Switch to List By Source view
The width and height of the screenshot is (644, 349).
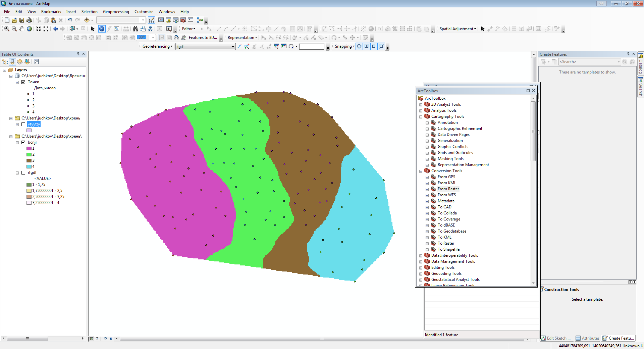(x=12, y=62)
